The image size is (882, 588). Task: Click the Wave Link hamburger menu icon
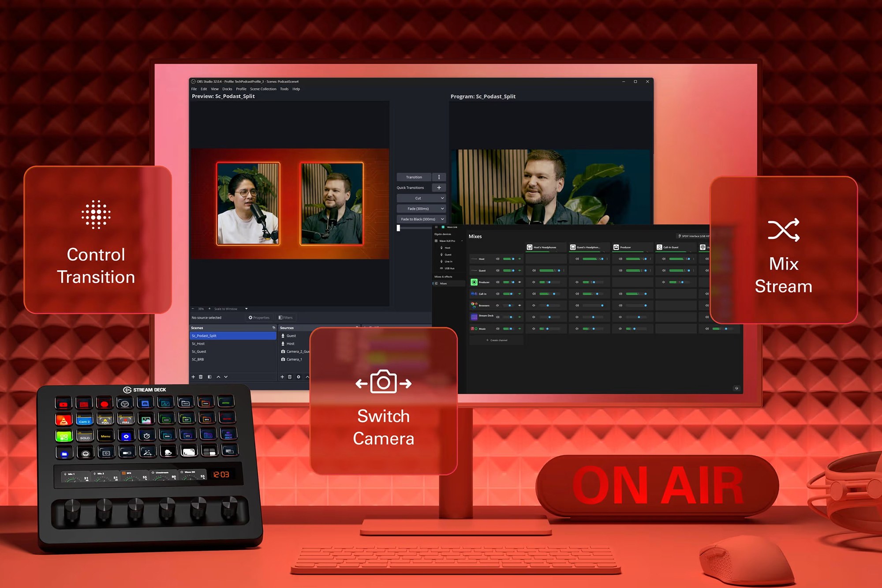tap(436, 227)
